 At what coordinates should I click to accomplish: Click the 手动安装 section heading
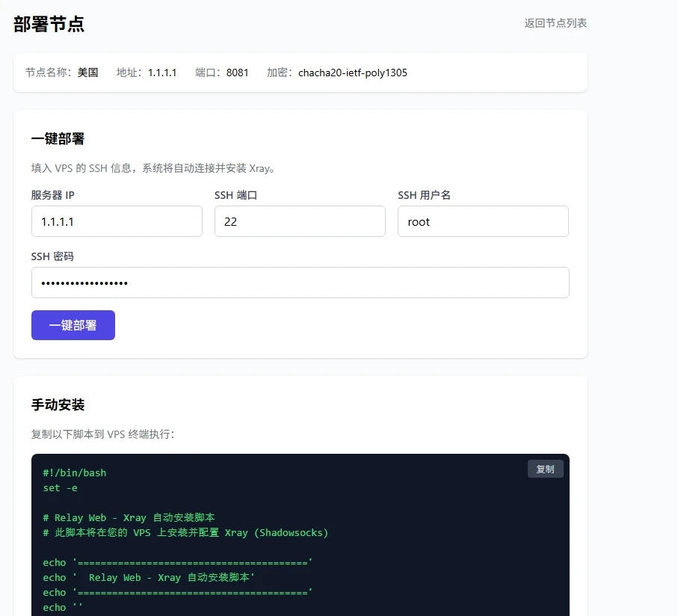[x=57, y=405]
